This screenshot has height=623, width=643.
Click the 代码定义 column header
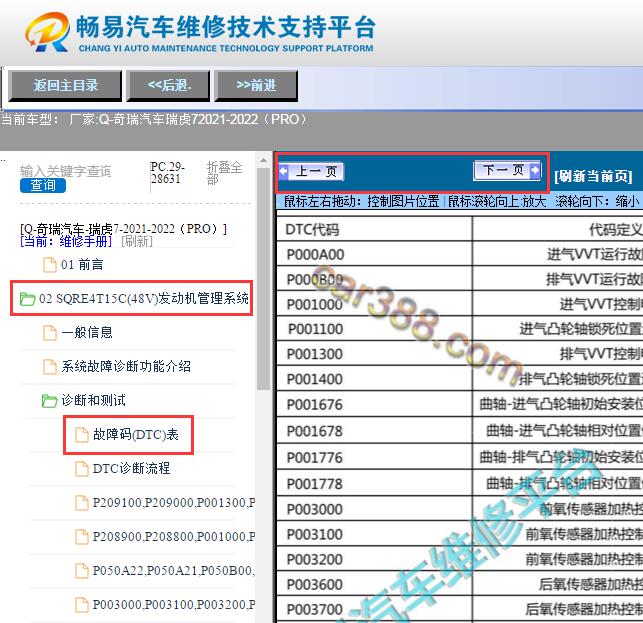pyautogui.click(x=558, y=229)
